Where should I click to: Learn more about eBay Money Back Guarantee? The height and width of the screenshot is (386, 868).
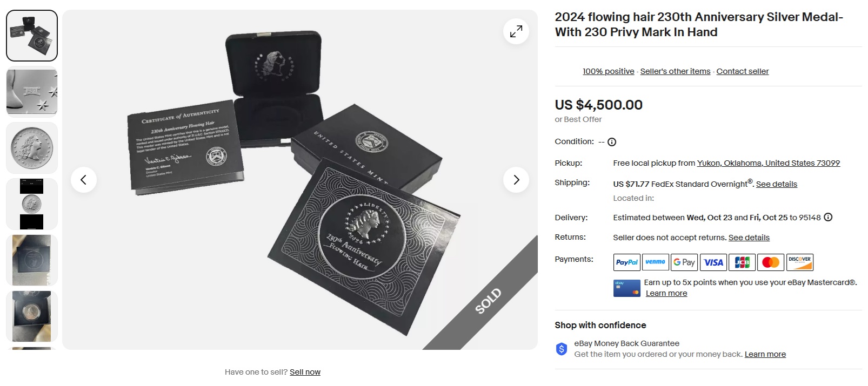pyautogui.click(x=765, y=354)
